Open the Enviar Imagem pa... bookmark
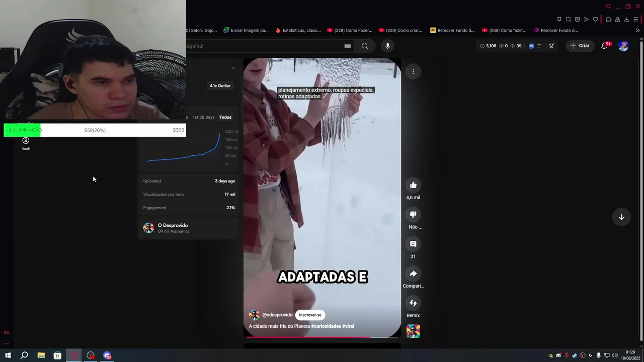Image resolution: width=644 pixels, height=362 pixels. 246,30
